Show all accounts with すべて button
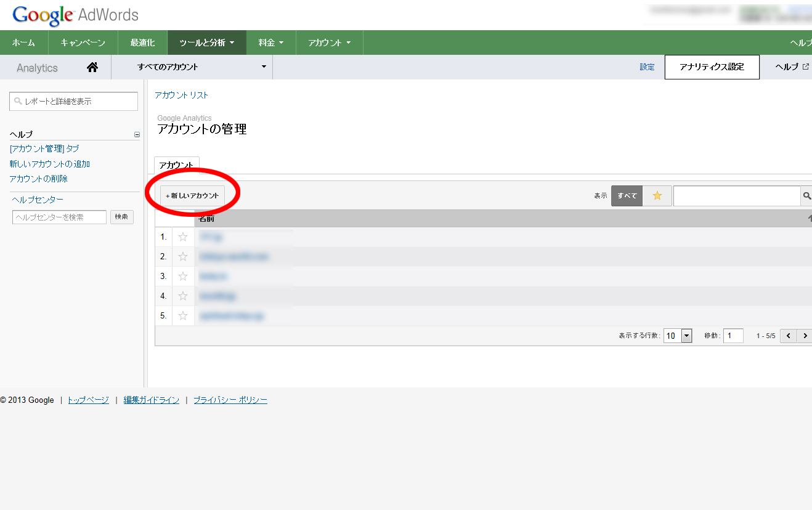 pyautogui.click(x=627, y=196)
